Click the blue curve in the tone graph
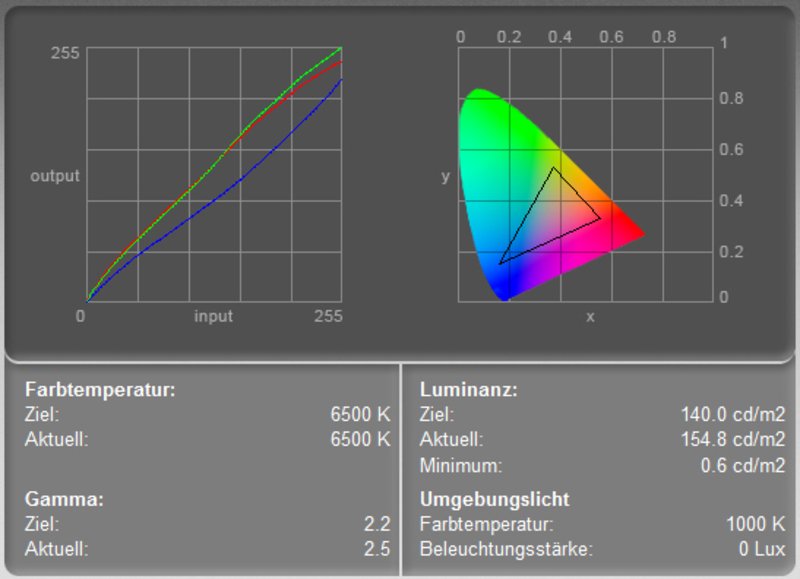The width and height of the screenshot is (800, 579). point(240,180)
